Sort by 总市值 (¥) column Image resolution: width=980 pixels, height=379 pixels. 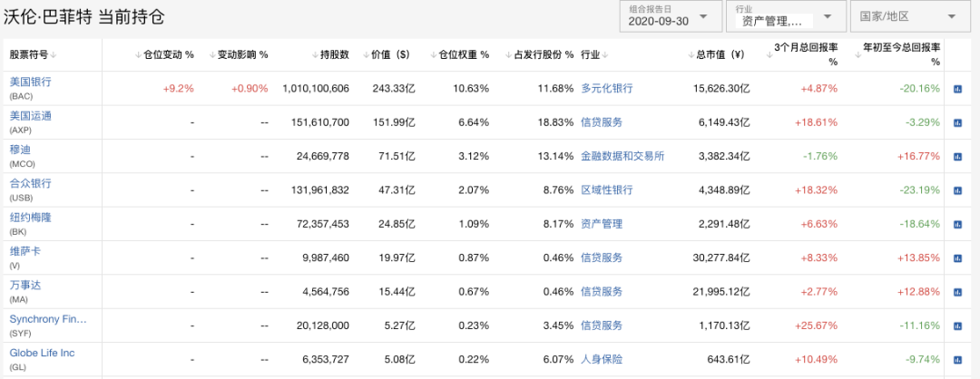point(716,54)
